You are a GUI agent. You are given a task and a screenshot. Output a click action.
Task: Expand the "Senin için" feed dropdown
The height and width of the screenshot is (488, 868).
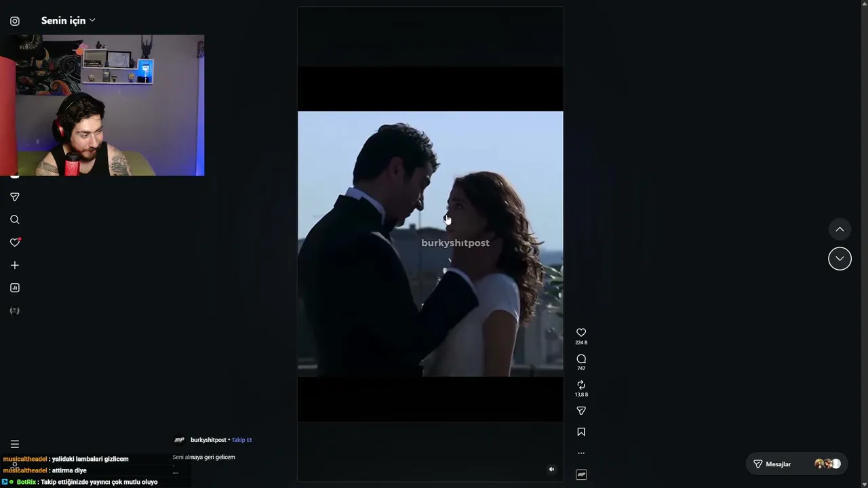pyautogui.click(x=68, y=20)
